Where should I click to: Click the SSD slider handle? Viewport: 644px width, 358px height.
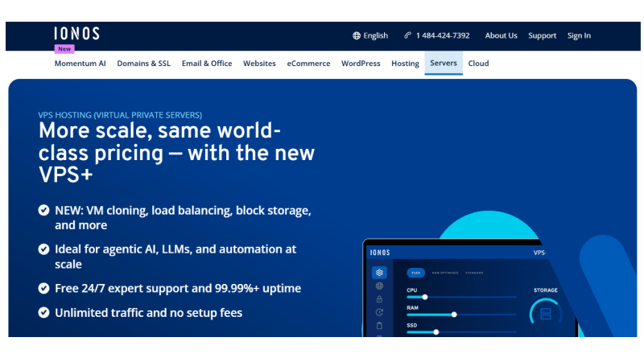point(436,332)
